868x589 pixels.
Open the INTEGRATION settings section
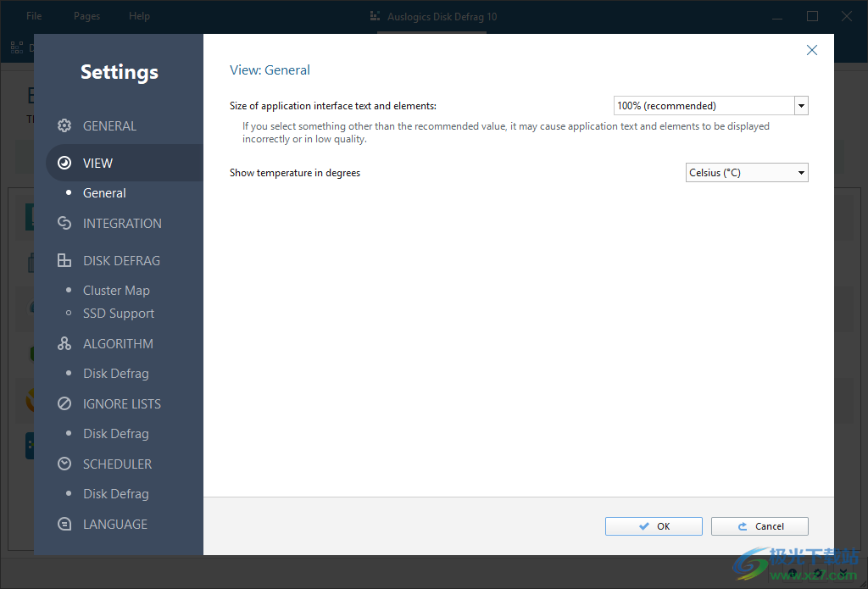tap(122, 223)
